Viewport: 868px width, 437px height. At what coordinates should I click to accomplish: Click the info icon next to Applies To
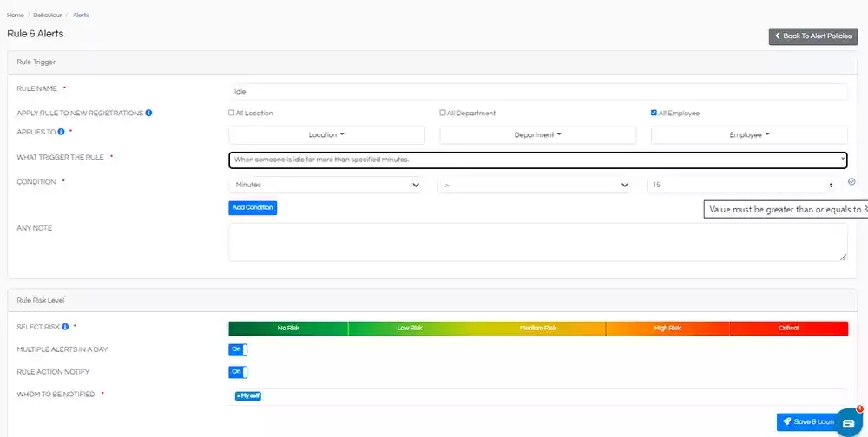click(62, 132)
